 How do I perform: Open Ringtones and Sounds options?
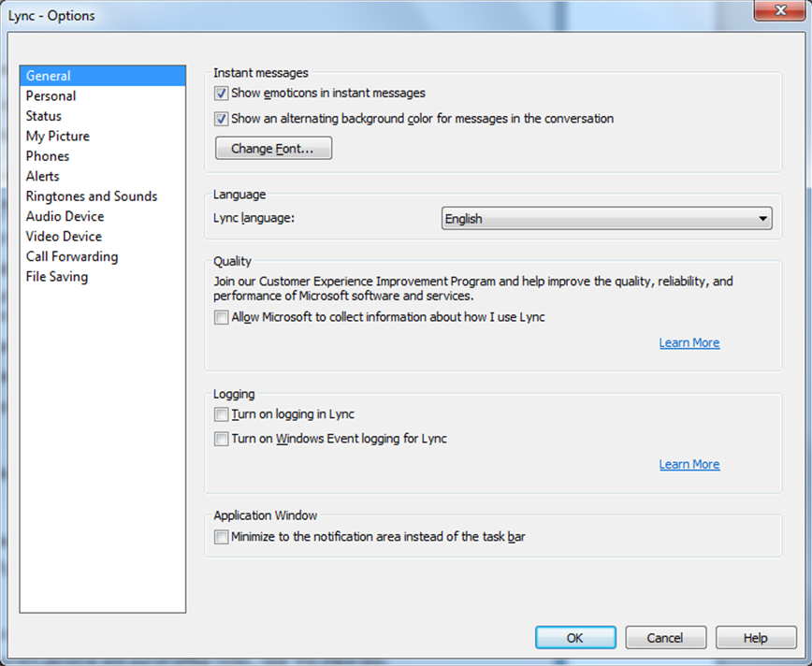pyautogui.click(x=92, y=196)
